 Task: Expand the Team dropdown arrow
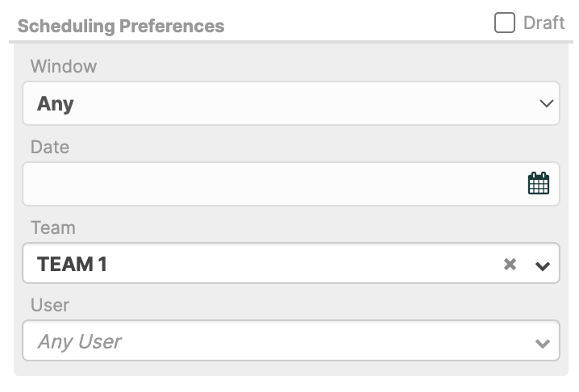point(543,265)
